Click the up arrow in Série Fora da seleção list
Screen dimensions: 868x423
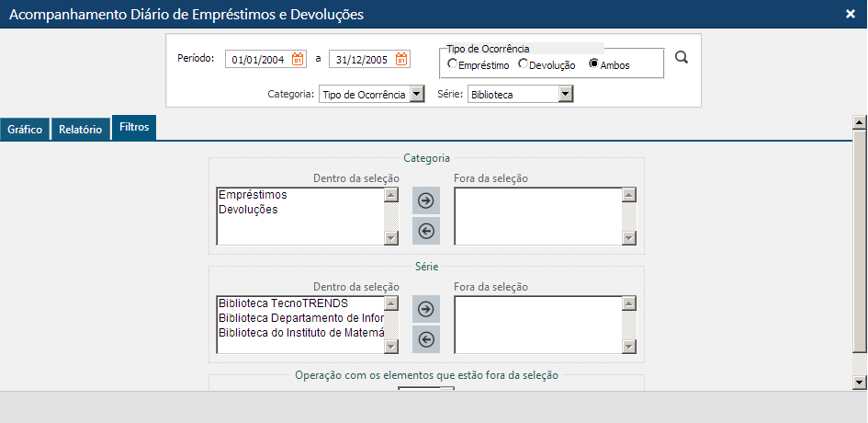point(629,303)
